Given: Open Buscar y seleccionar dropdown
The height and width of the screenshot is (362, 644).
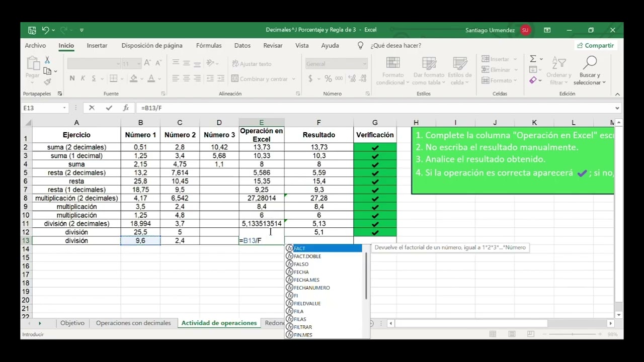Looking at the screenshot, I should click(590, 71).
